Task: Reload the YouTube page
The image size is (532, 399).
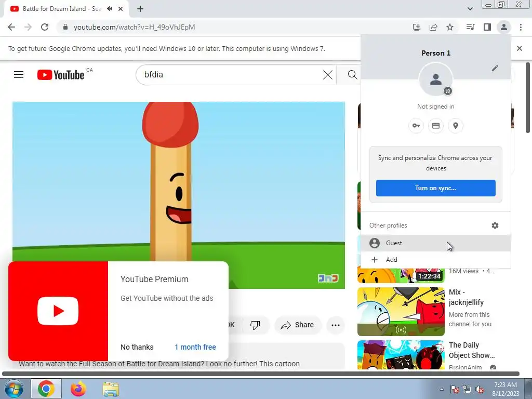Action: [45, 27]
